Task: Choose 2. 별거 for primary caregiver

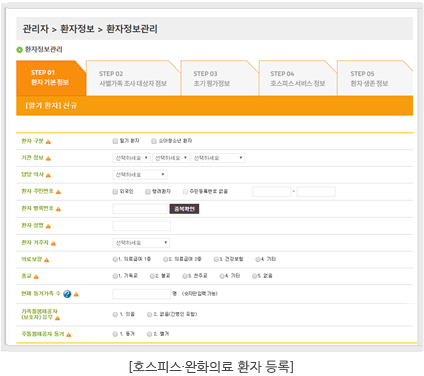Action: tap(149, 334)
